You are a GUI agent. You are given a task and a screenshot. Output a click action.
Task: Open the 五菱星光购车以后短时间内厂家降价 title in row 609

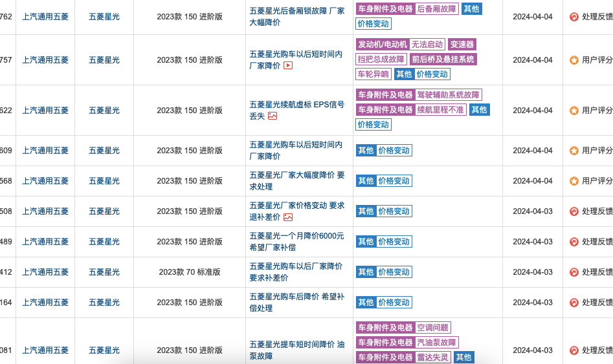click(x=296, y=151)
